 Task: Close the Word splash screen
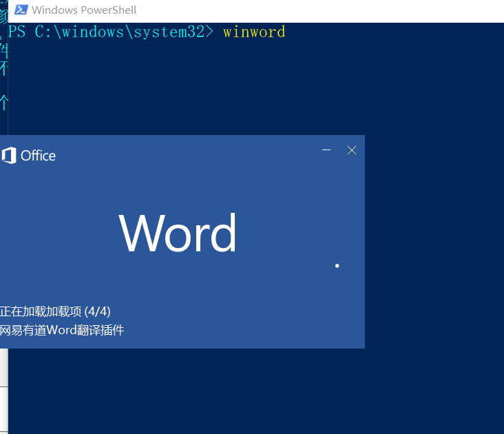click(x=352, y=150)
